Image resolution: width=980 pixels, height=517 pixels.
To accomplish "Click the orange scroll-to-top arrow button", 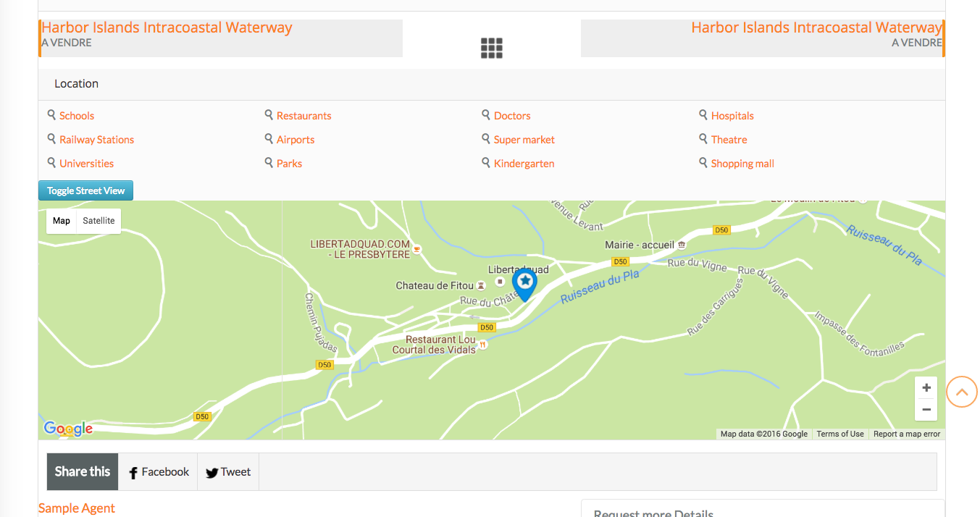I will pyautogui.click(x=962, y=392).
